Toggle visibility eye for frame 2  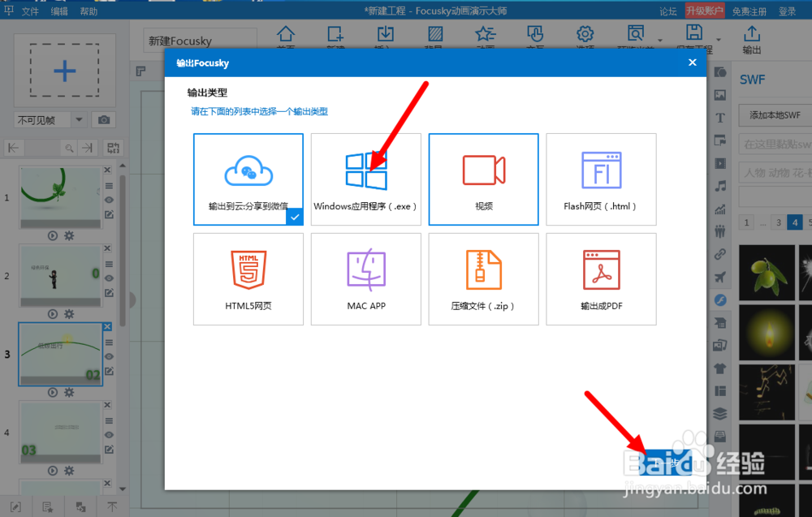pos(110,278)
